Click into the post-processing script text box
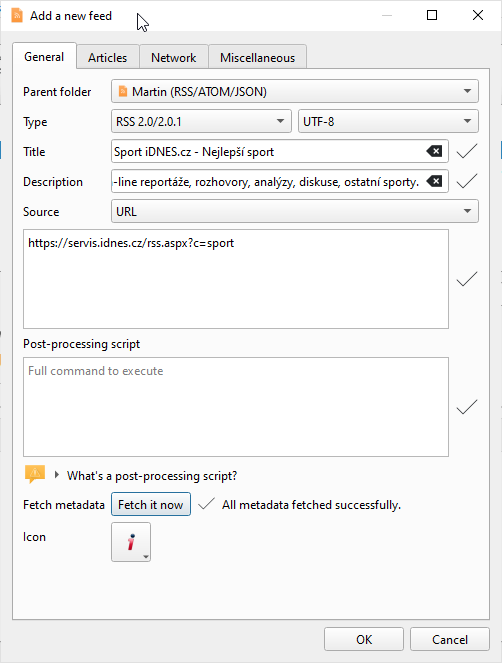 (x=236, y=407)
